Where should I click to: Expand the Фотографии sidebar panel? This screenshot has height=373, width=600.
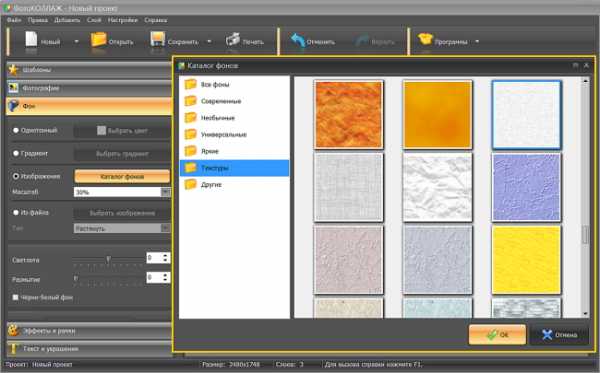coord(89,88)
